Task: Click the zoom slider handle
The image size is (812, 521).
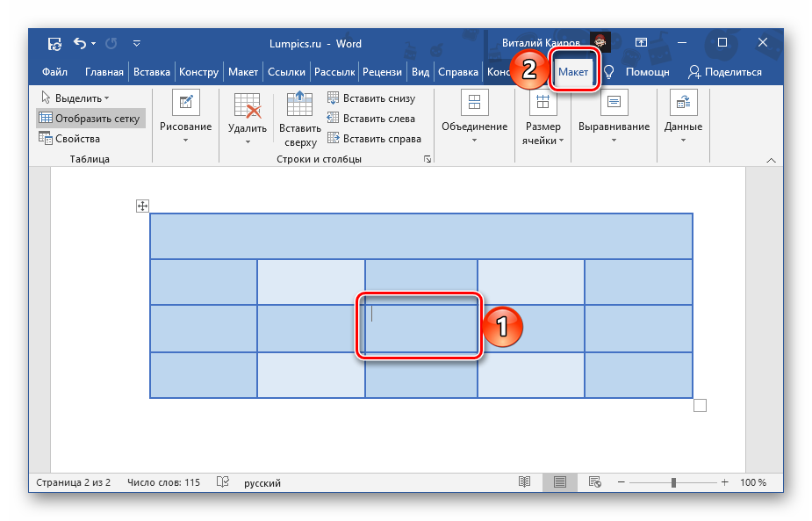Action: (673, 482)
